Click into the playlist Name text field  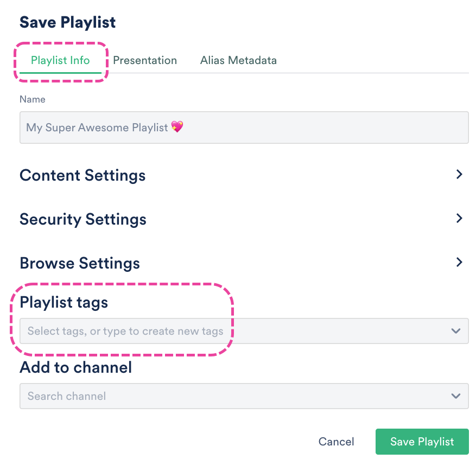(244, 127)
